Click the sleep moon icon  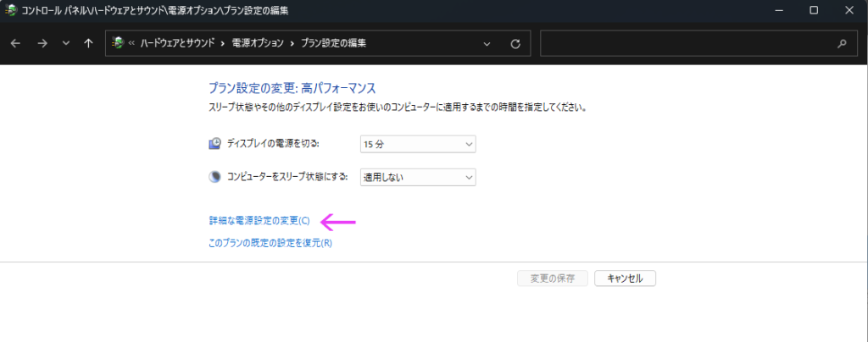[214, 177]
